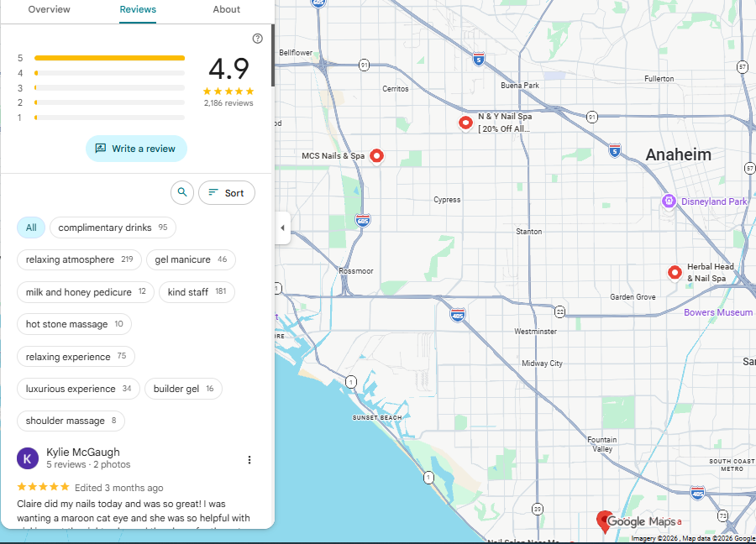Click the help question mark icon
Viewport: 756px width, 544px height.
pos(257,38)
